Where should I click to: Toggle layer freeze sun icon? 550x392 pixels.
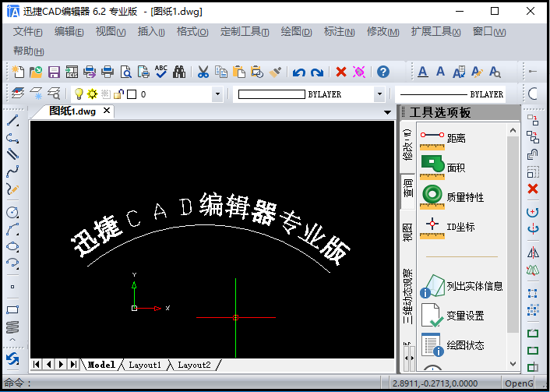[x=92, y=94]
